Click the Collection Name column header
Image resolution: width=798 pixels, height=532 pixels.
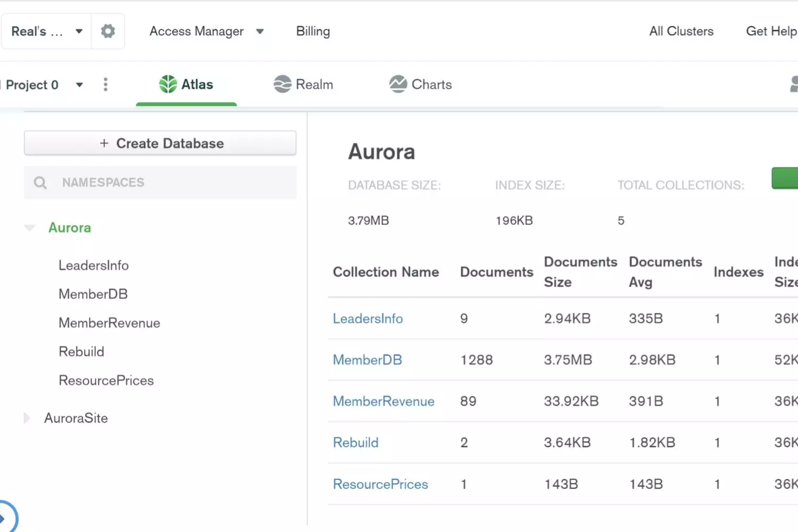[x=386, y=272]
